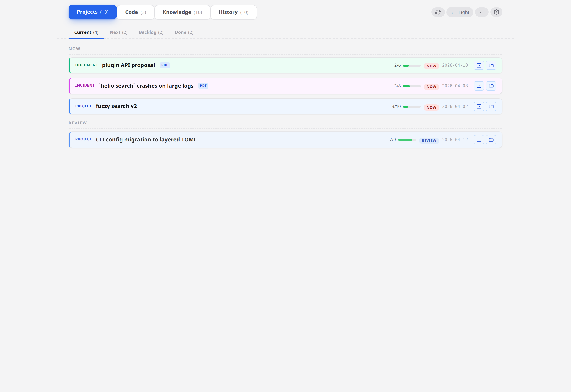Run fuzzy search v2 with its play icon
The width and height of the screenshot is (571, 392).
click(479, 106)
